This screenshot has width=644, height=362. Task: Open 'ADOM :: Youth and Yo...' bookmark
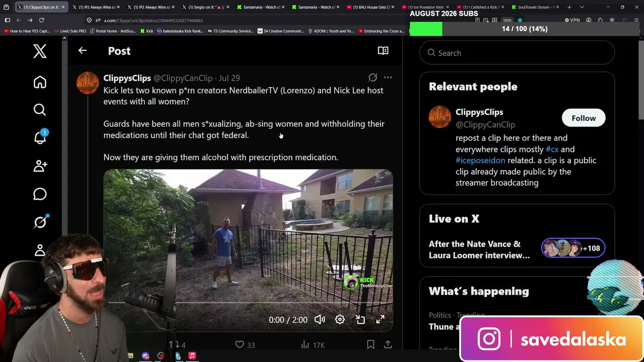[x=331, y=31]
